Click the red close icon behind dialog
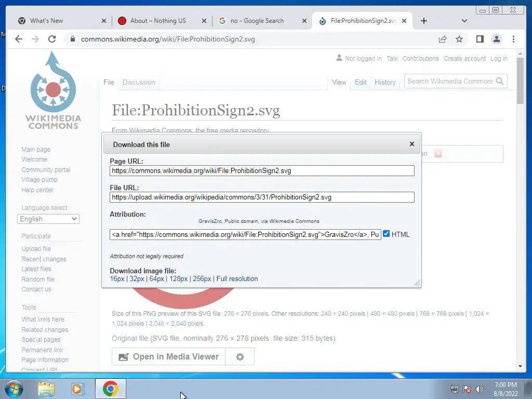Image resolution: width=532 pixels, height=399 pixels. (x=438, y=154)
